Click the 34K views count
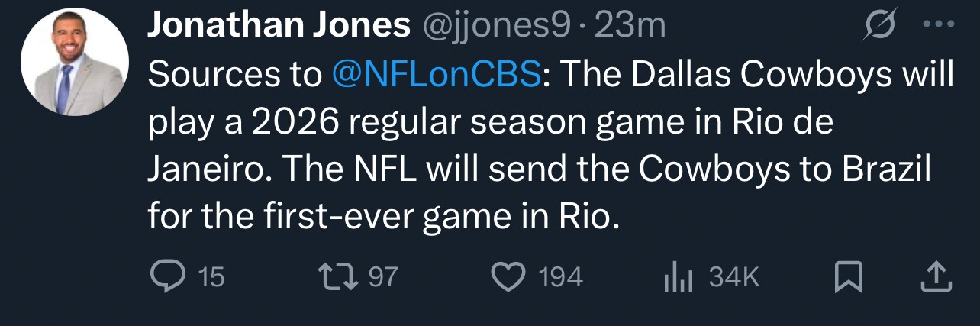 733,277
